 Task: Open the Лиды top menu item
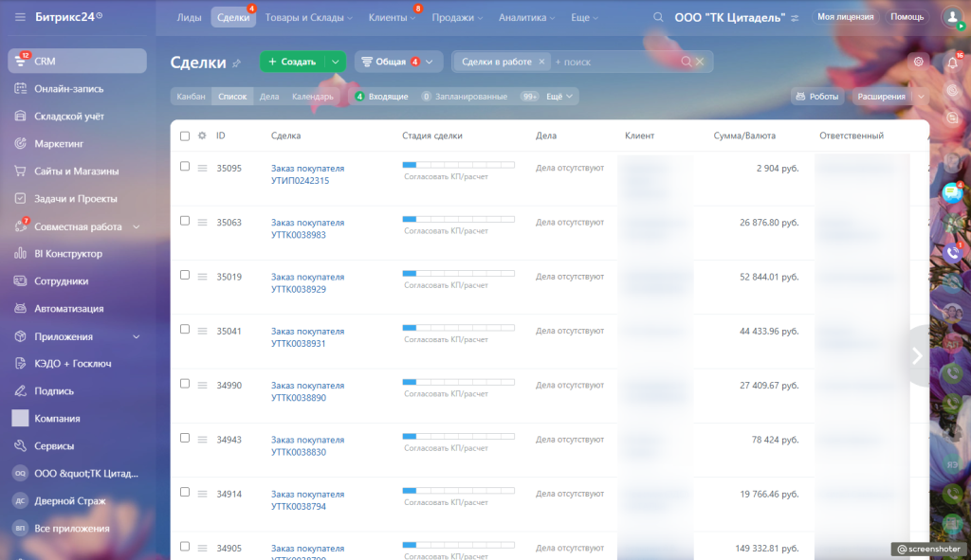click(x=189, y=17)
